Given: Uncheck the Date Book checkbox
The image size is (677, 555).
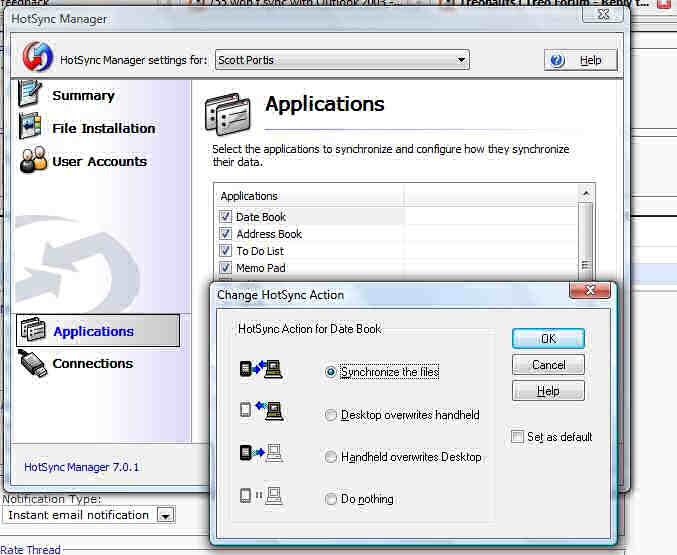Looking at the screenshot, I should (225, 216).
